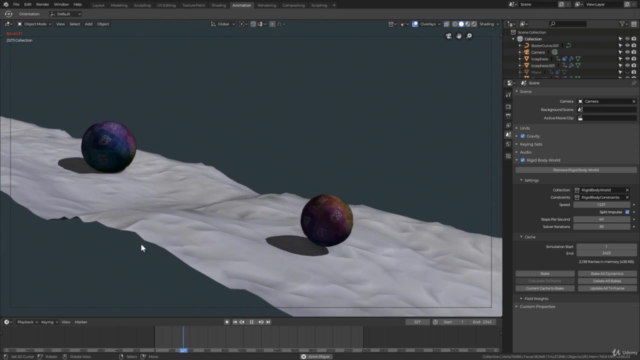Click the BezierCurve.001 curve icon
The image size is (640, 360).
tap(527, 45)
